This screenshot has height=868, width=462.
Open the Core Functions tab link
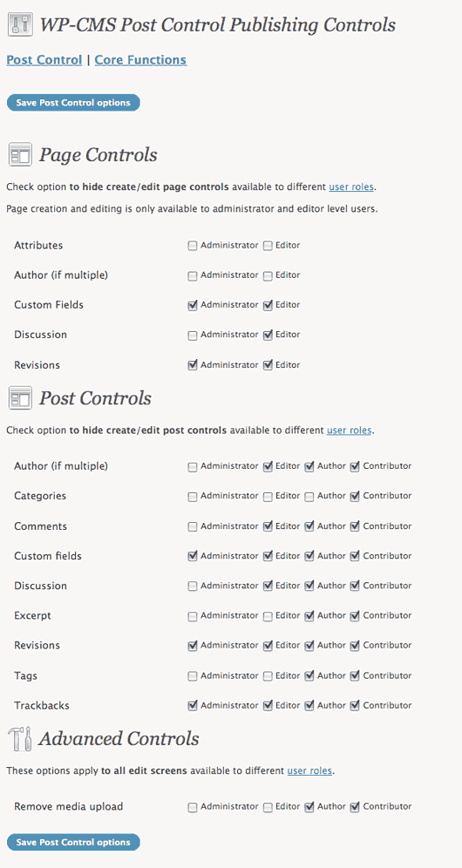[140, 60]
